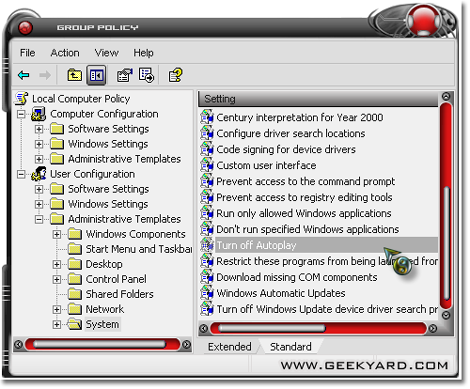Image resolution: width=470 pixels, height=389 pixels.
Task: Click the open System folder icon
Action: [x=75, y=324]
